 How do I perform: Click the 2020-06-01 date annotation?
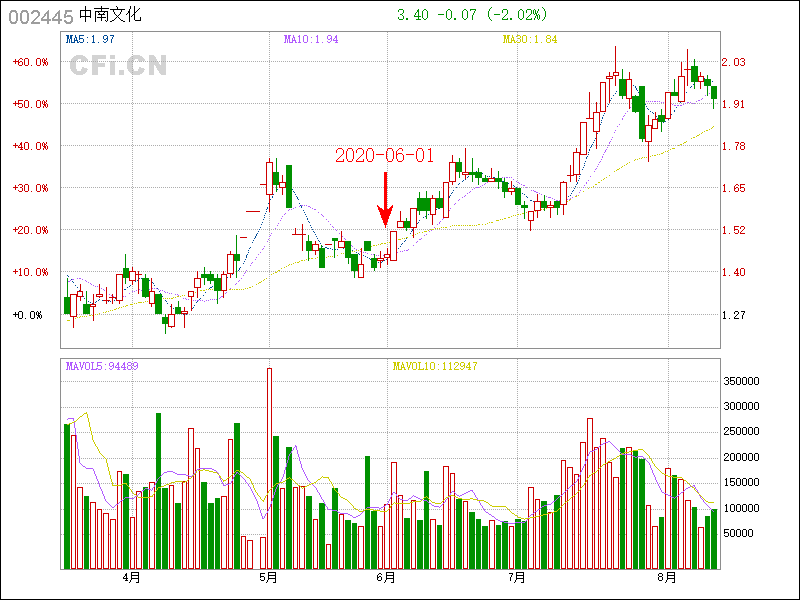click(385, 155)
